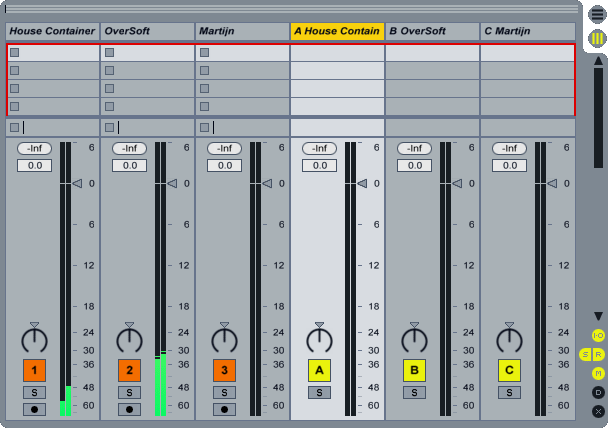Click first clip slot stop button in OverSoft
Screen dimensions: 608x428
point(109,52)
